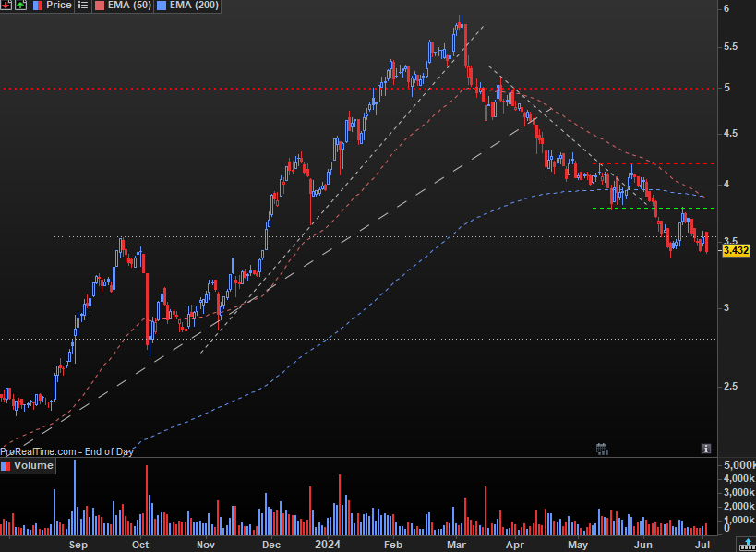Click the Feb label on time axis

pyautogui.click(x=393, y=545)
